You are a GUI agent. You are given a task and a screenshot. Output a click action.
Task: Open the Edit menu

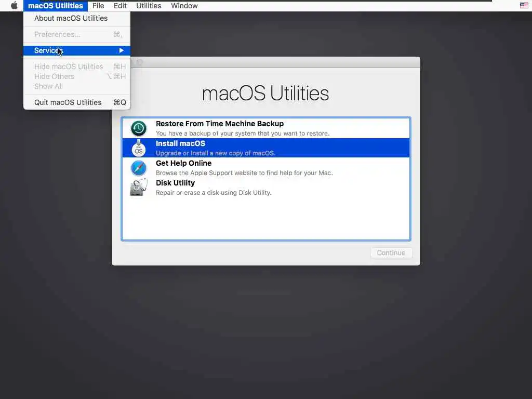(120, 6)
